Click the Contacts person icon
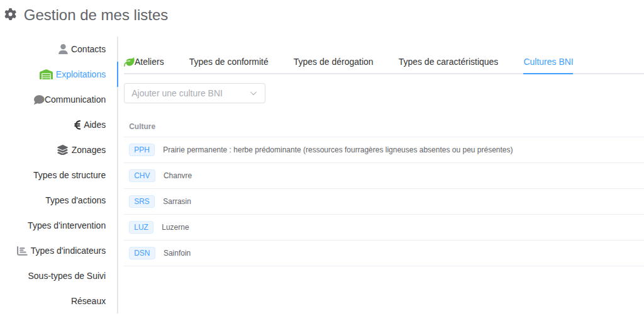The image size is (644, 335). click(63, 49)
